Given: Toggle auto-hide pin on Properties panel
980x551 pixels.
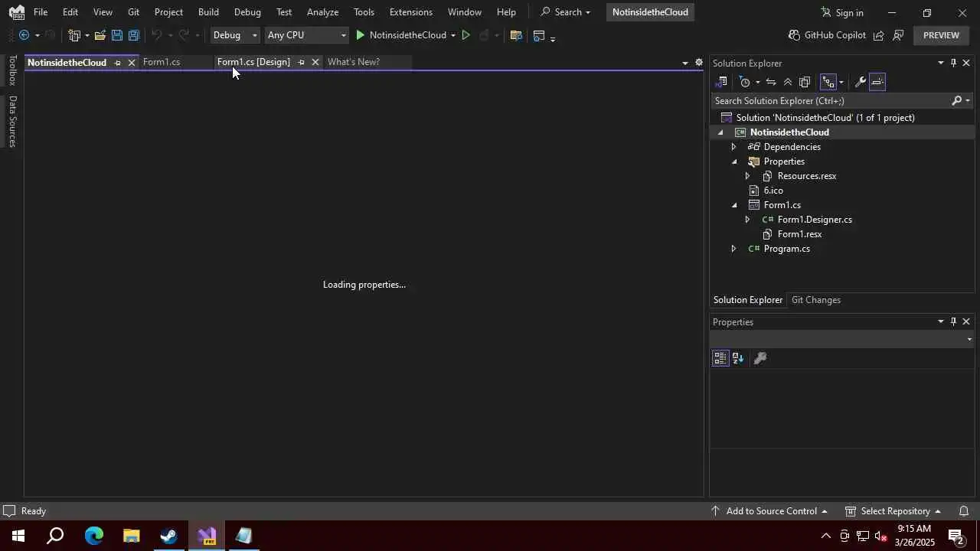Looking at the screenshot, I should click(953, 322).
